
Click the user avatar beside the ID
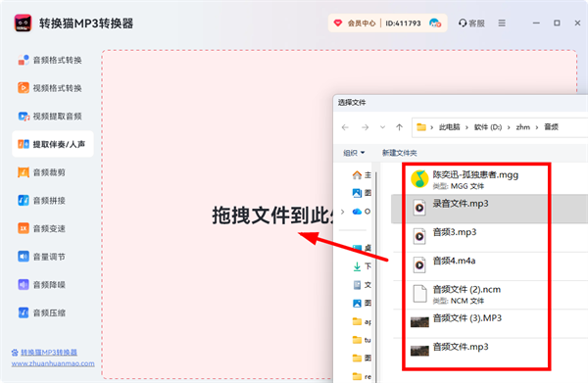pos(435,24)
